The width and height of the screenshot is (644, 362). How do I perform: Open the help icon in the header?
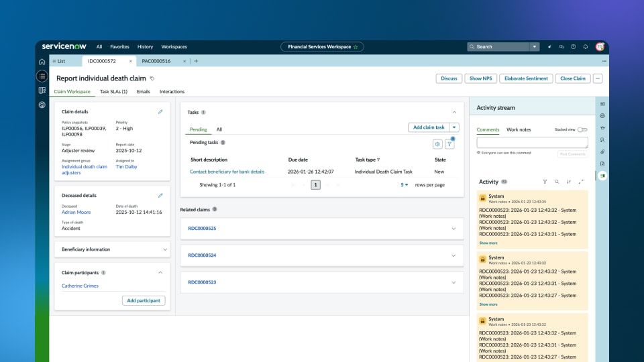(574, 47)
